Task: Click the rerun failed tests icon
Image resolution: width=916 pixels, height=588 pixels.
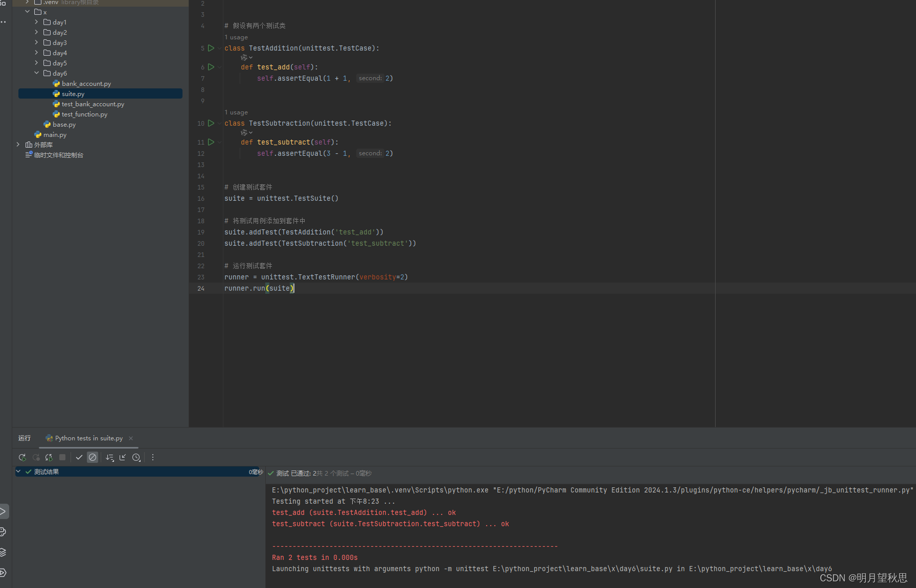Action: click(36, 458)
